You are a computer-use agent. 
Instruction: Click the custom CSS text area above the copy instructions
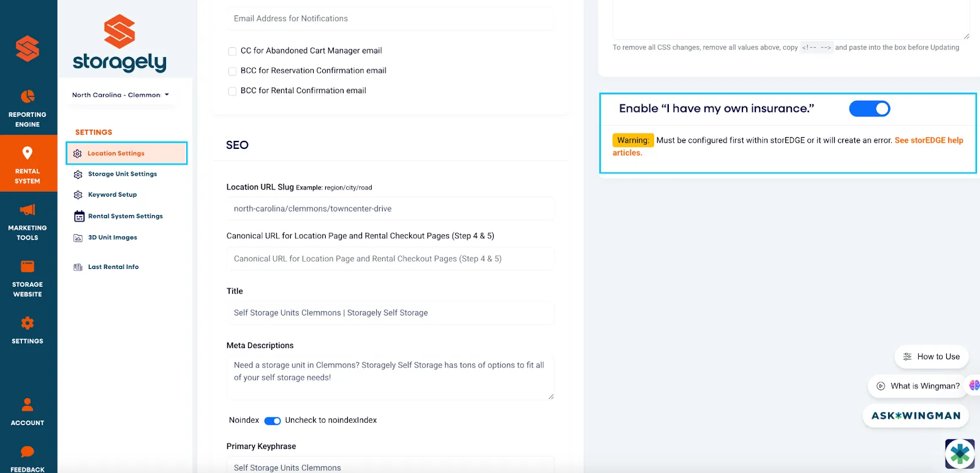[791, 20]
